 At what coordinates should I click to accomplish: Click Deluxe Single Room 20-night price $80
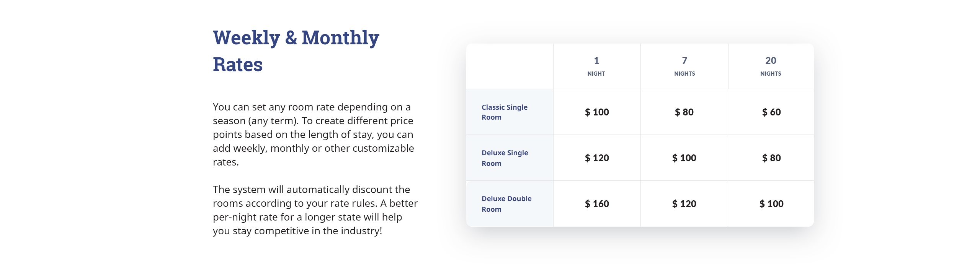(x=771, y=158)
